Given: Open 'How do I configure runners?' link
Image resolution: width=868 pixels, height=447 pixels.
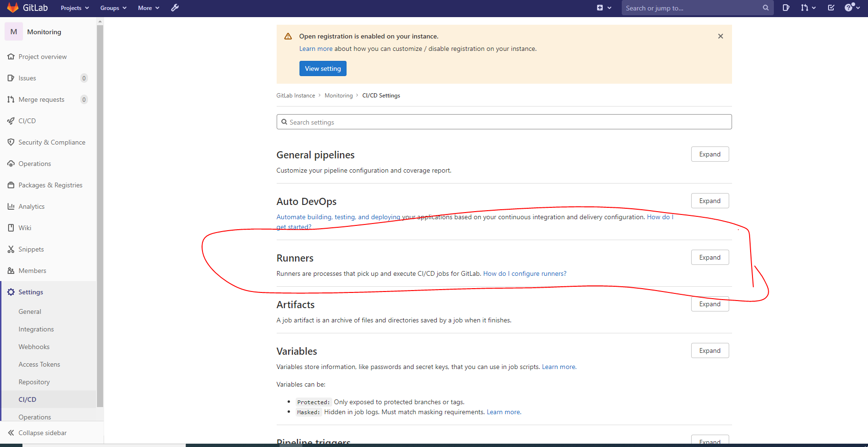Looking at the screenshot, I should [x=525, y=273].
